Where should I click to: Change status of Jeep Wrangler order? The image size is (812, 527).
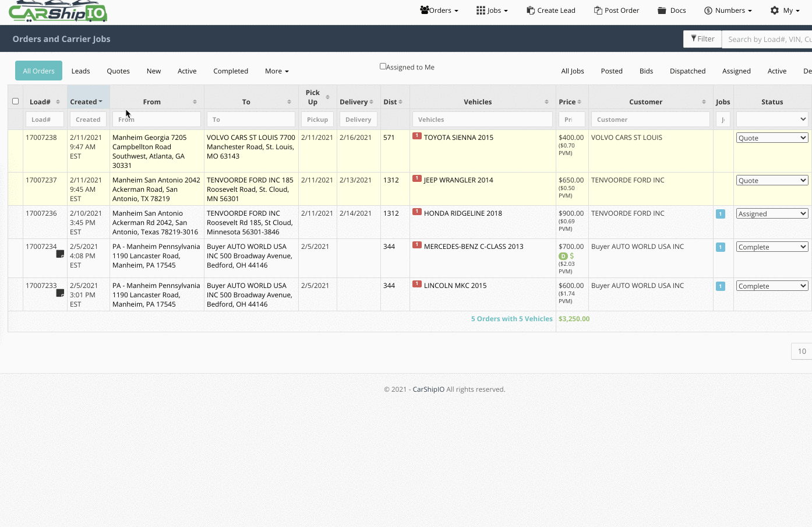(x=772, y=181)
